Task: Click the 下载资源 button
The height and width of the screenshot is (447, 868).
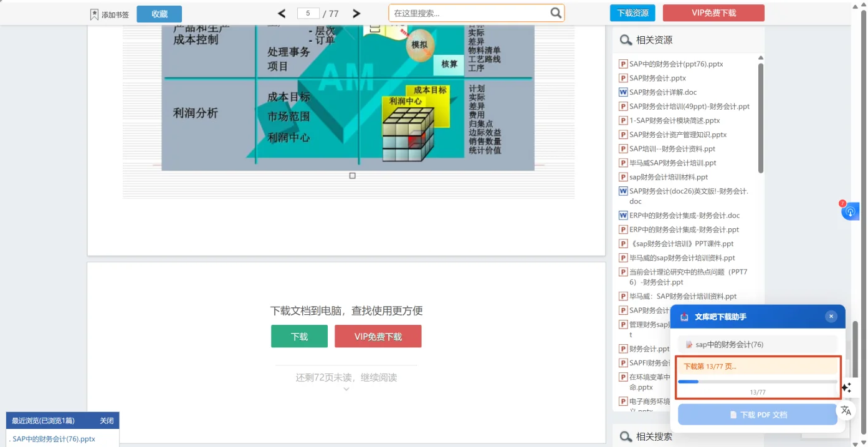Action: coord(632,13)
